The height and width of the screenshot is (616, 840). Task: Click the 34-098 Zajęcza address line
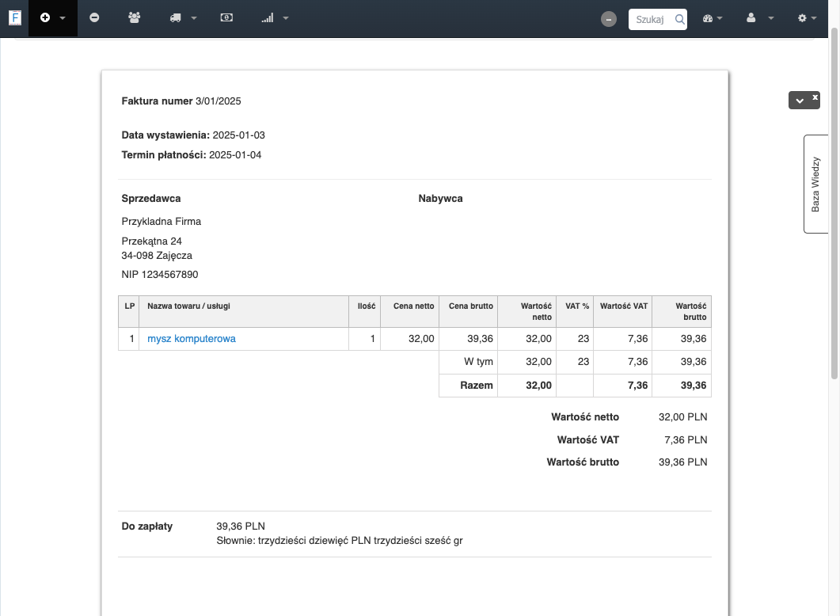coord(157,256)
